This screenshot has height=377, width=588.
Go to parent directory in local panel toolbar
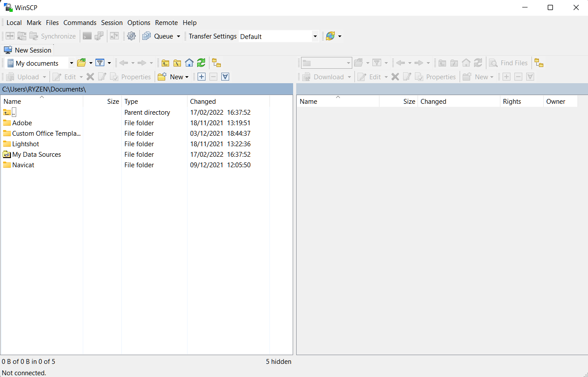pyautogui.click(x=165, y=63)
